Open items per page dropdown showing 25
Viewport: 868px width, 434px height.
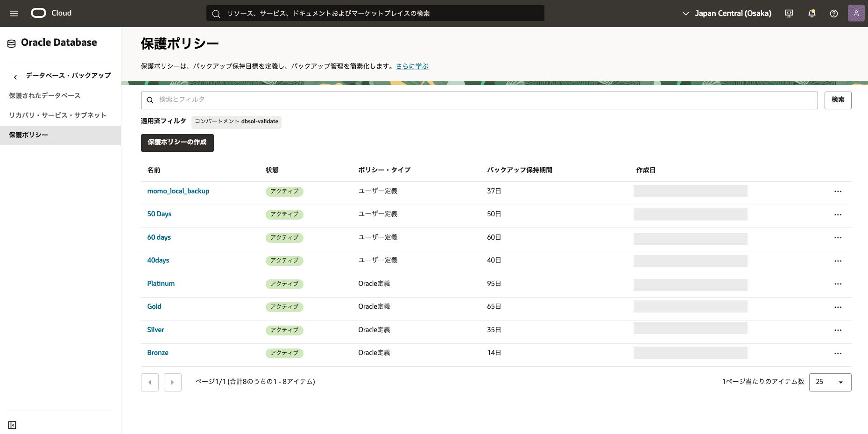coord(830,382)
